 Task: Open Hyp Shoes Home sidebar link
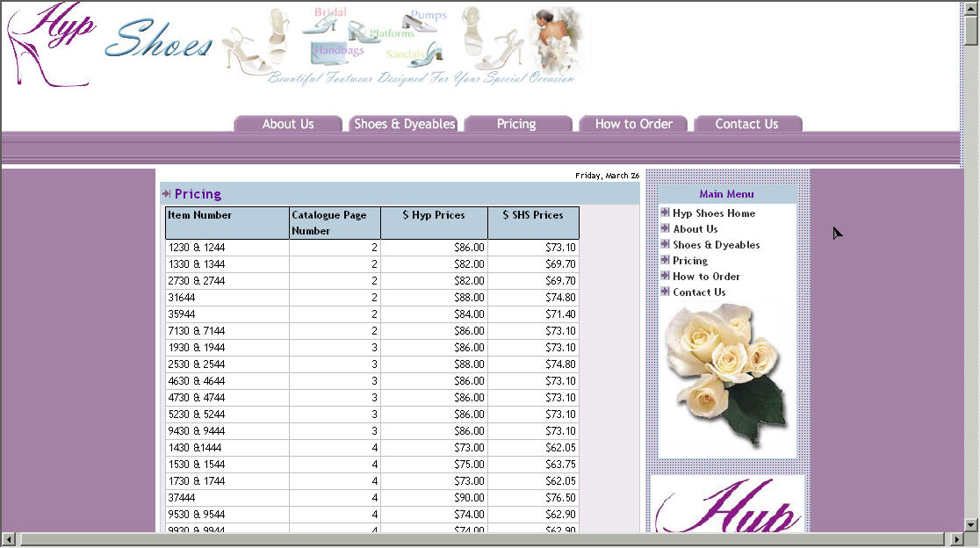point(713,213)
